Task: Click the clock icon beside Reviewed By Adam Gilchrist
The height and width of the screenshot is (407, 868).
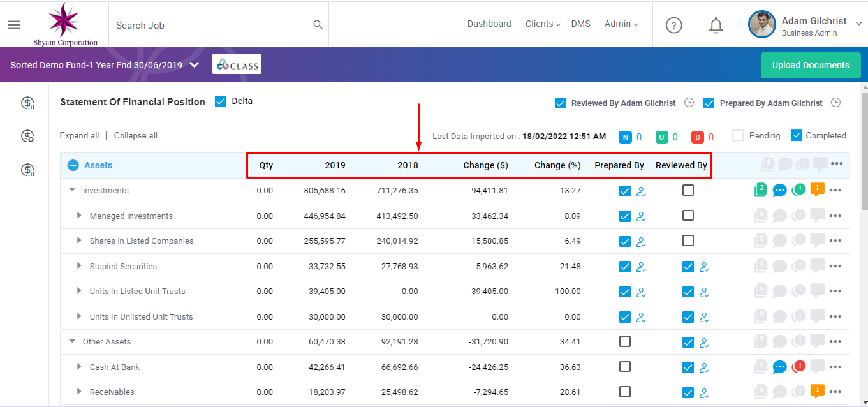Action: pyautogui.click(x=689, y=103)
